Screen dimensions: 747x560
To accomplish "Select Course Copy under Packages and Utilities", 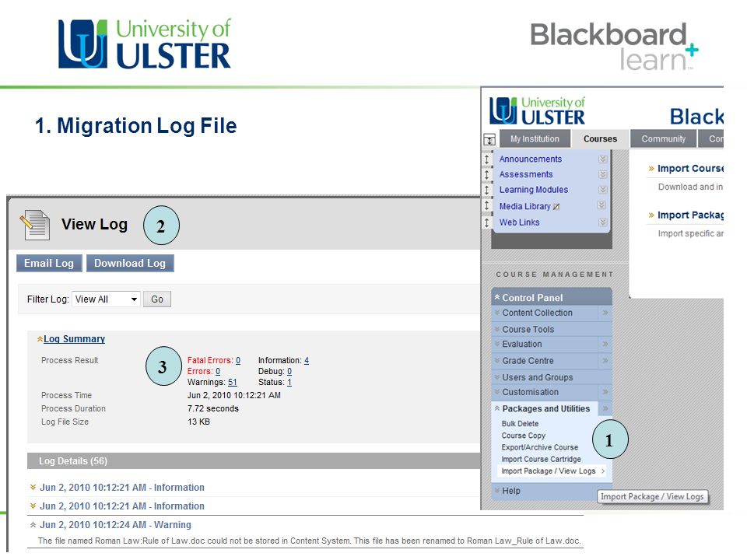I will coord(523,436).
